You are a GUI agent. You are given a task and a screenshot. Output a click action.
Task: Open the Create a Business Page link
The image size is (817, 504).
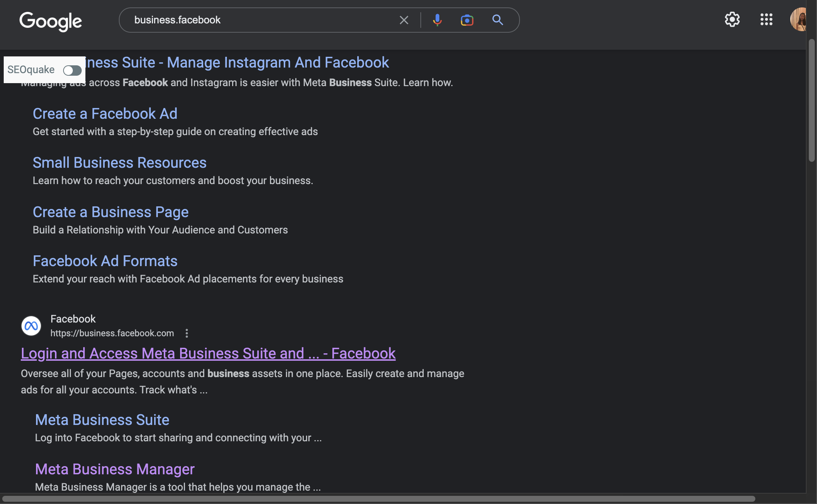click(x=111, y=212)
